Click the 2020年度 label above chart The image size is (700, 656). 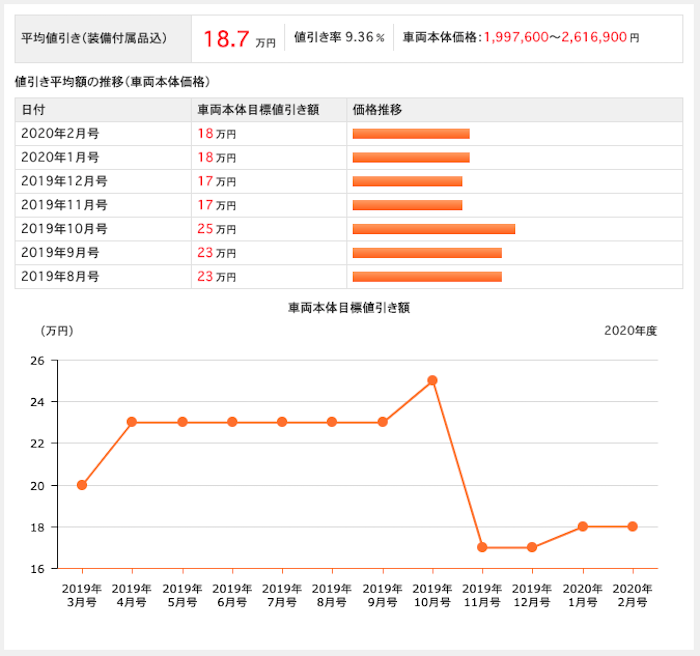point(630,331)
